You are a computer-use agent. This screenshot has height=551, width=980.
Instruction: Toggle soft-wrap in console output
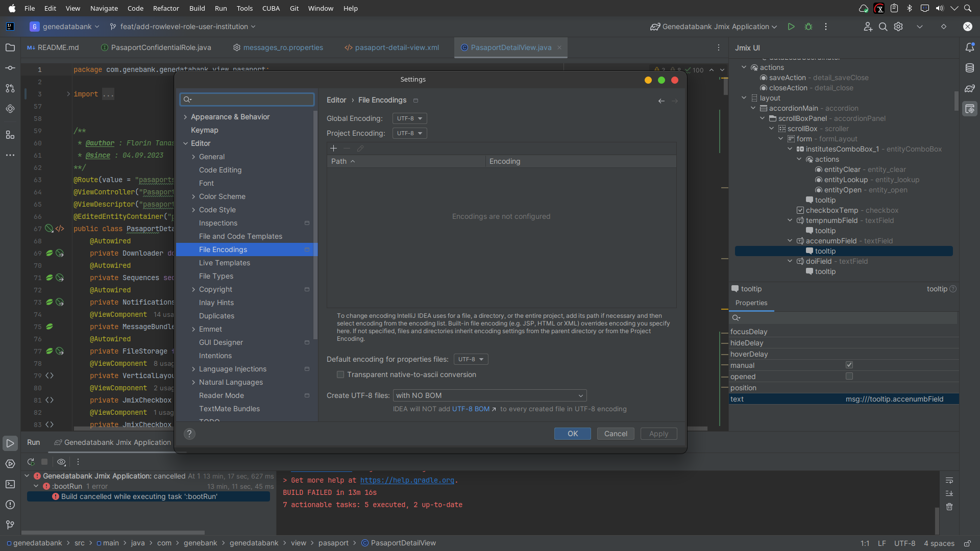pyautogui.click(x=949, y=481)
